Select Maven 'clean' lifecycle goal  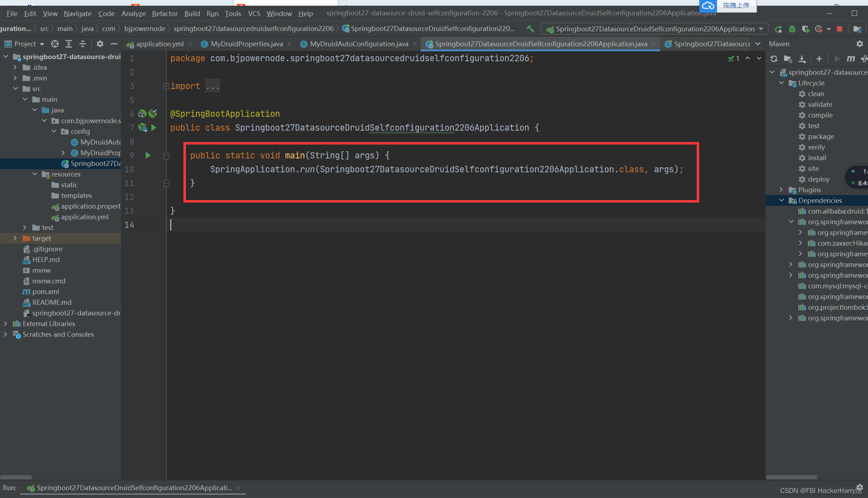816,94
